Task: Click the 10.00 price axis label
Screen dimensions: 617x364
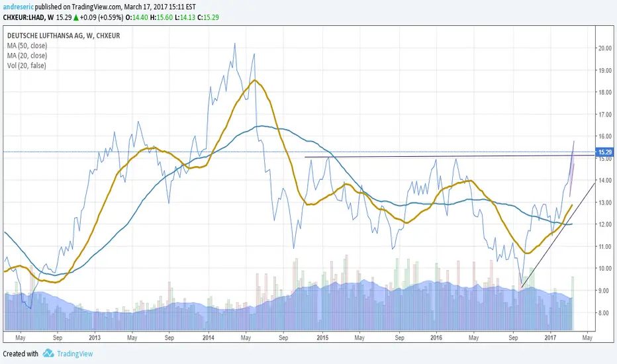Action: [x=605, y=269]
